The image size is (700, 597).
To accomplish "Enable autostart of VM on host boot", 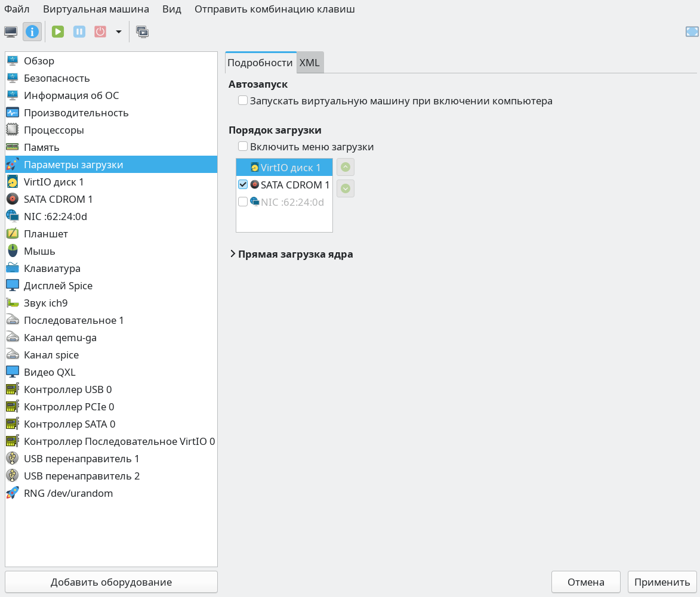I will (x=243, y=101).
